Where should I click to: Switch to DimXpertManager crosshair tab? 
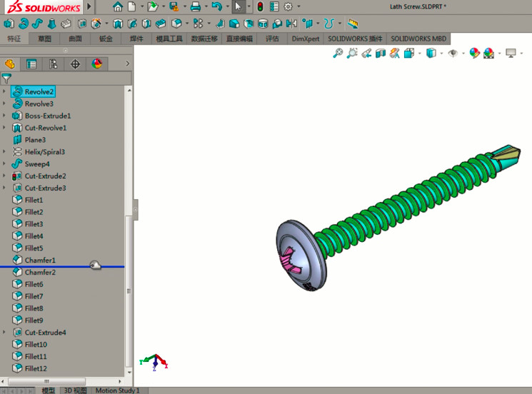point(75,64)
